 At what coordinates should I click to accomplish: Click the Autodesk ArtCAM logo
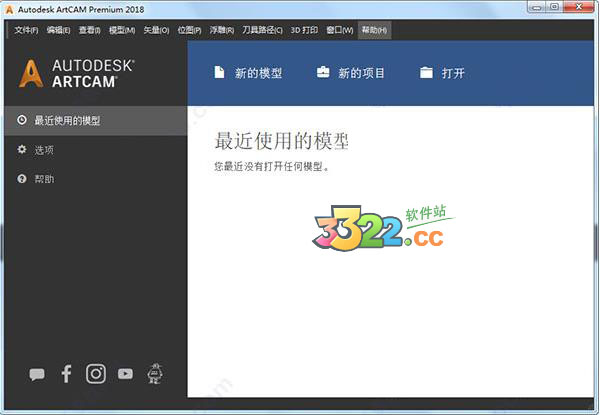(x=77, y=73)
